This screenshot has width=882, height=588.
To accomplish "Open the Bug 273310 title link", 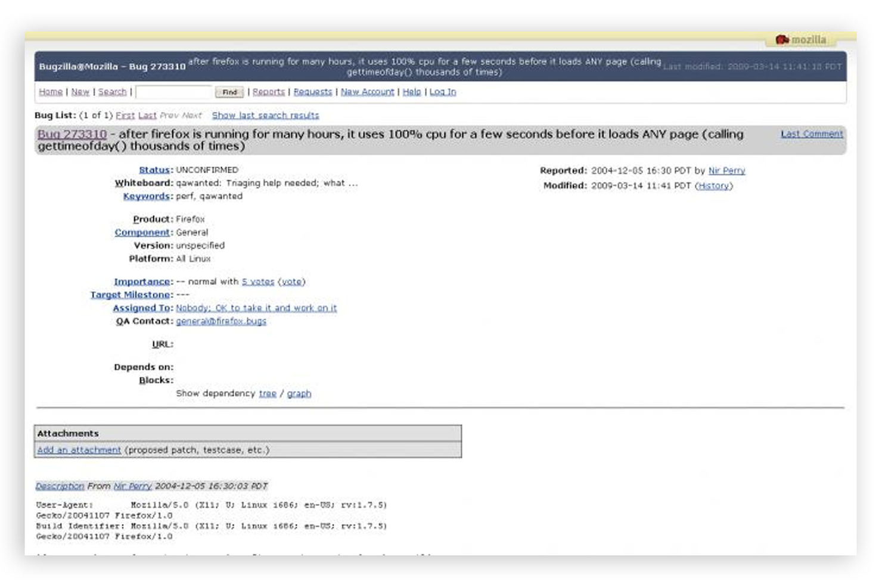I will pyautogui.click(x=72, y=134).
